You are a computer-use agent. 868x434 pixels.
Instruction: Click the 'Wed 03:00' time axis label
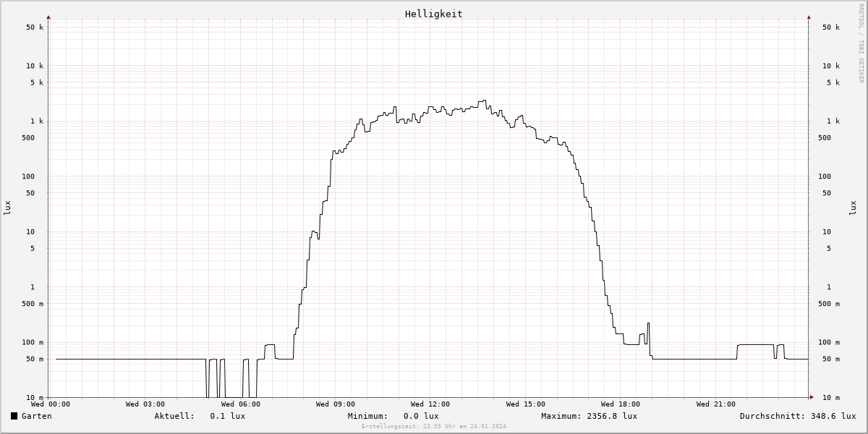pos(145,404)
